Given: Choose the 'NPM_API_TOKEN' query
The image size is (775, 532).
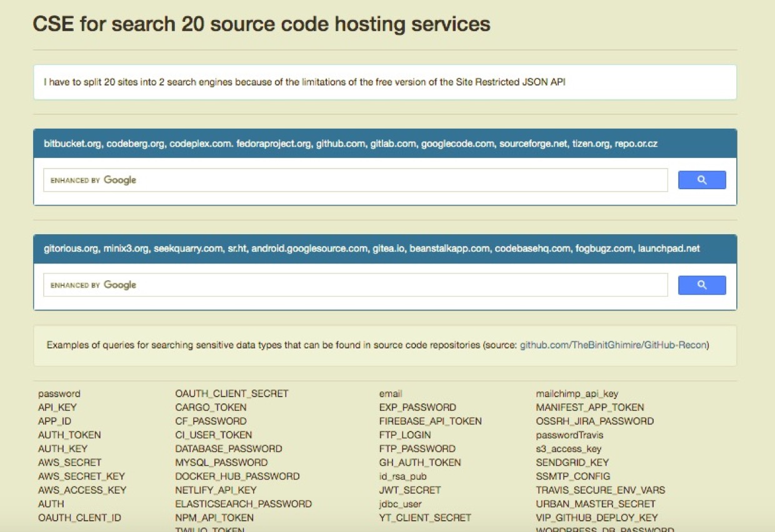Looking at the screenshot, I should coord(214,517).
